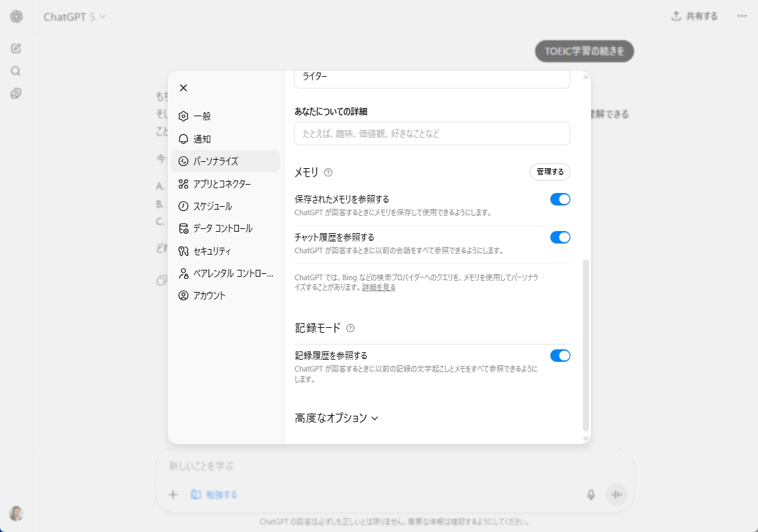Disable the 保存されたメモリを参照する toggle
The height and width of the screenshot is (532, 758).
coord(560,199)
